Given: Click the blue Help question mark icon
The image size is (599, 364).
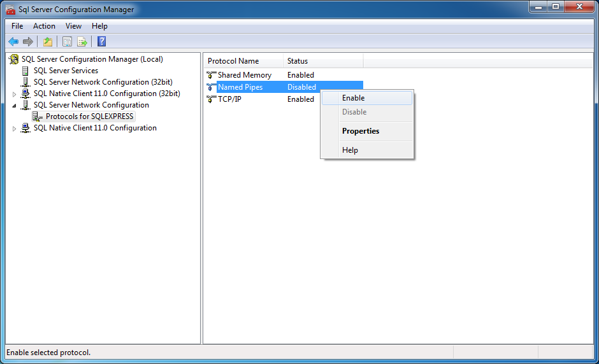Looking at the screenshot, I should (x=101, y=42).
